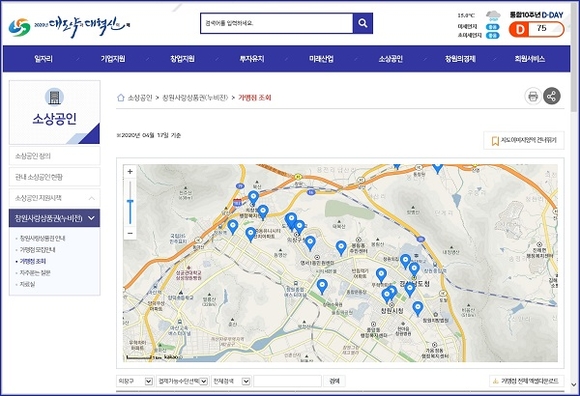
Task: Click the magnifier search button
Action: click(362, 23)
